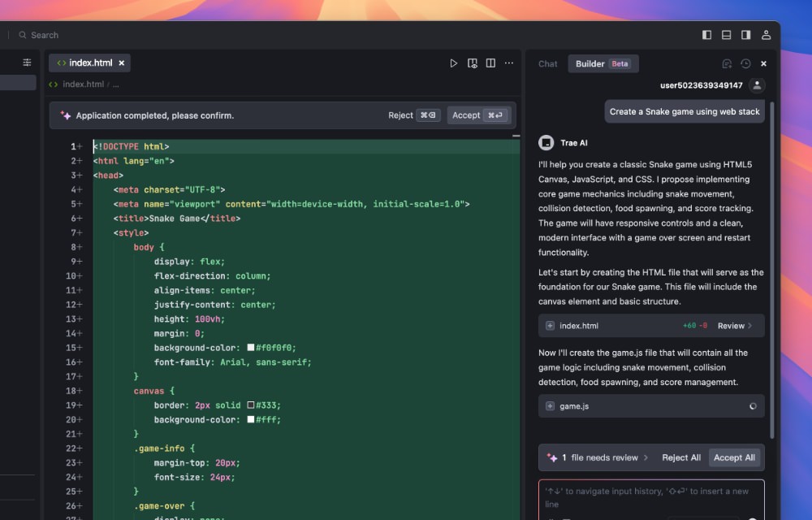Click the sidebar filter settings icon
Image resolution: width=812 pixels, height=520 pixels.
pos(27,63)
